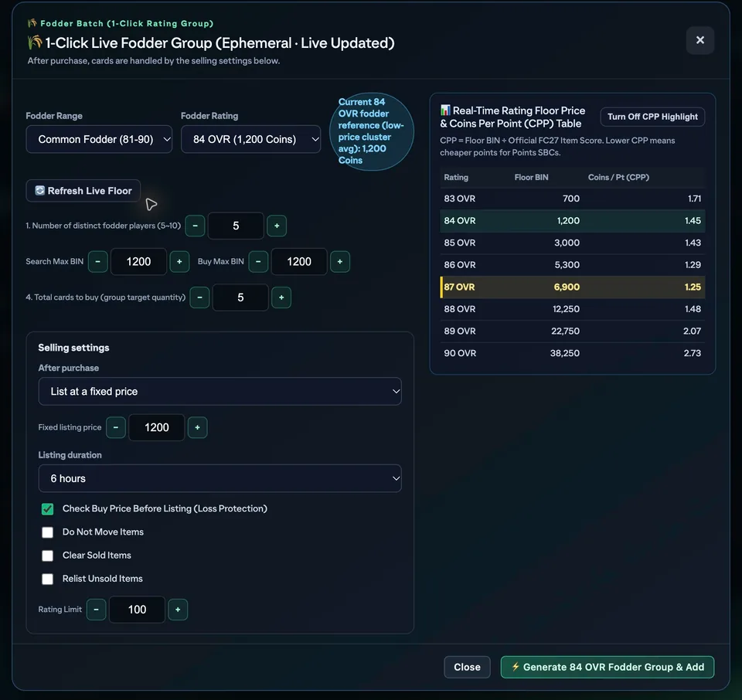Screen dimensions: 742x700
Task: Select the 89 OVR table row
Action: point(572,331)
